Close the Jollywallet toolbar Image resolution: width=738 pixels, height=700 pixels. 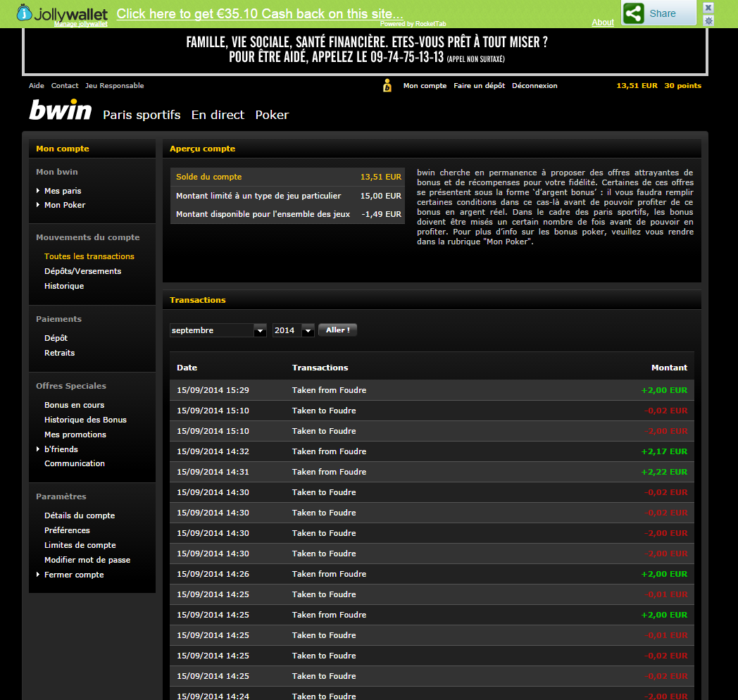tap(708, 8)
